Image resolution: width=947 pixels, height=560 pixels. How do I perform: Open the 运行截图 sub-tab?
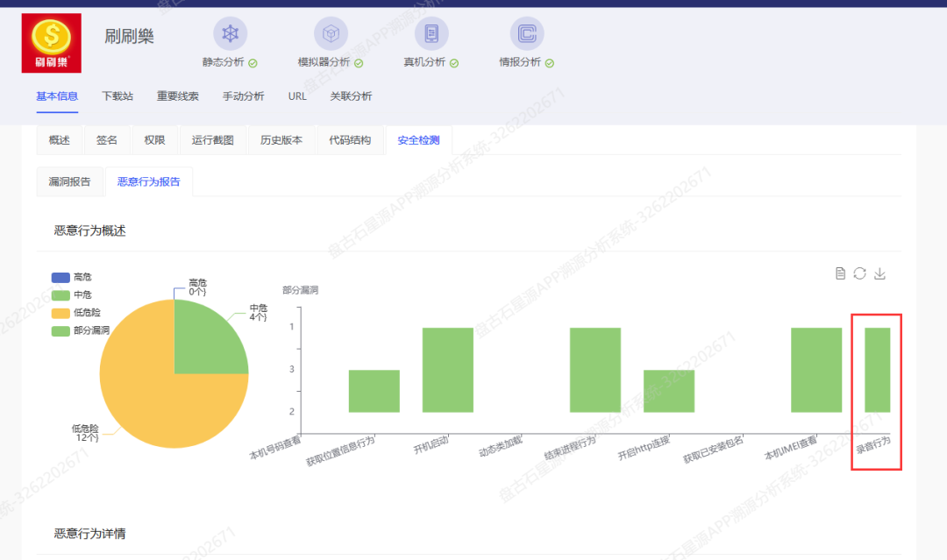pyautogui.click(x=212, y=140)
